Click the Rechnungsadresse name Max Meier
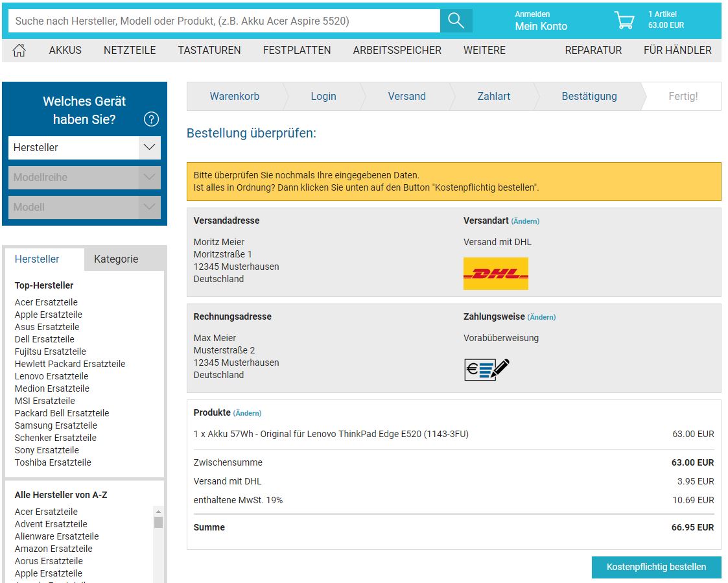 tap(215, 338)
